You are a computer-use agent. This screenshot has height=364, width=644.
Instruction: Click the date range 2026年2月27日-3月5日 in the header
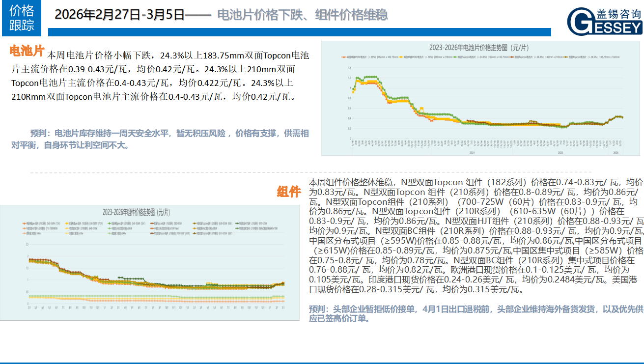click(x=119, y=15)
